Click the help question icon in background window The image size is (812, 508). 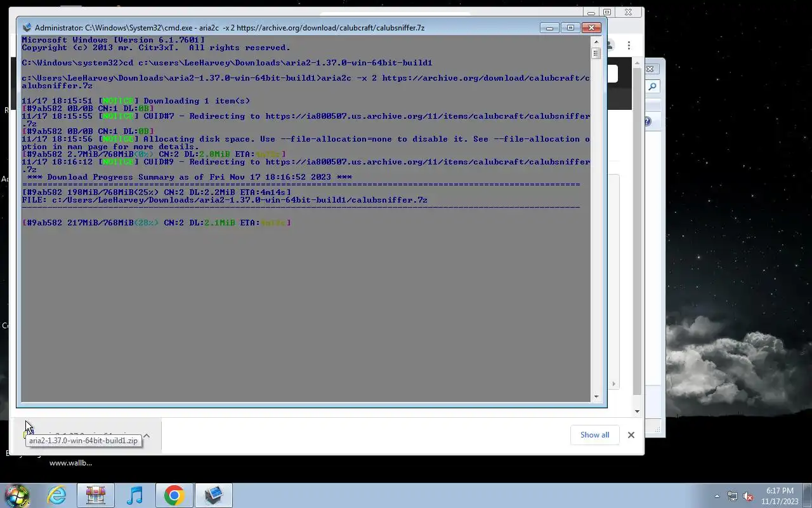(x=648, y=121)
